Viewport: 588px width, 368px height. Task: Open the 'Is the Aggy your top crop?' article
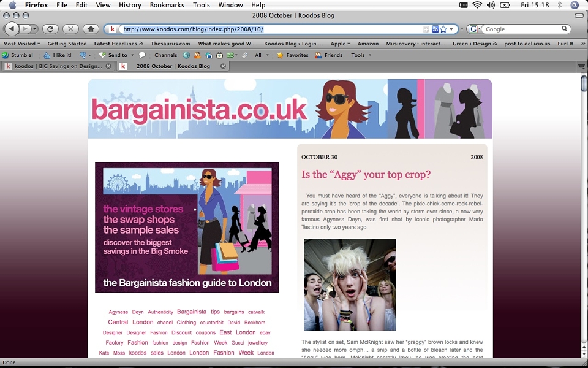click(x=366, y=175)
